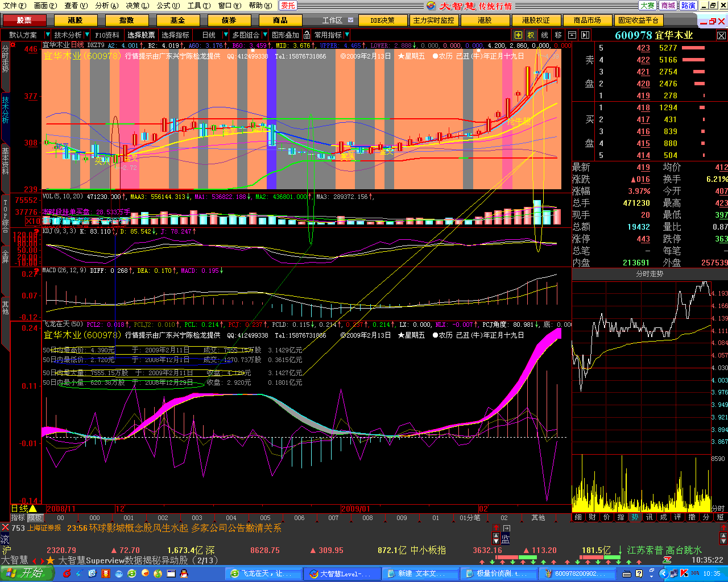Expand the 技术分析 dropdown arrow

(x=88, y=35)
